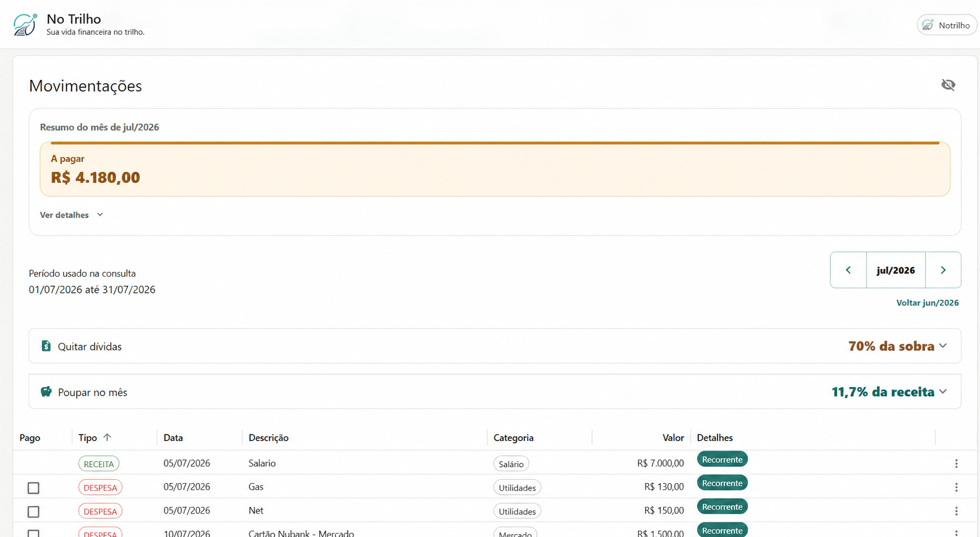The width and height of the screenshot is (980, 537).
Task: Open three-dot menu for Salario row
Action: tap(956, 464)
